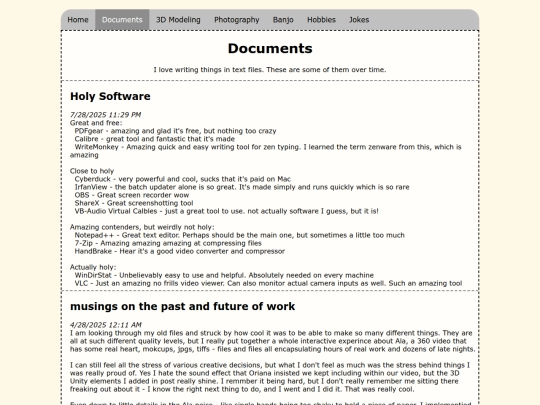Click the WriteMonkey line
This screenshot has width=540, height=405.
tap(266, 151)
